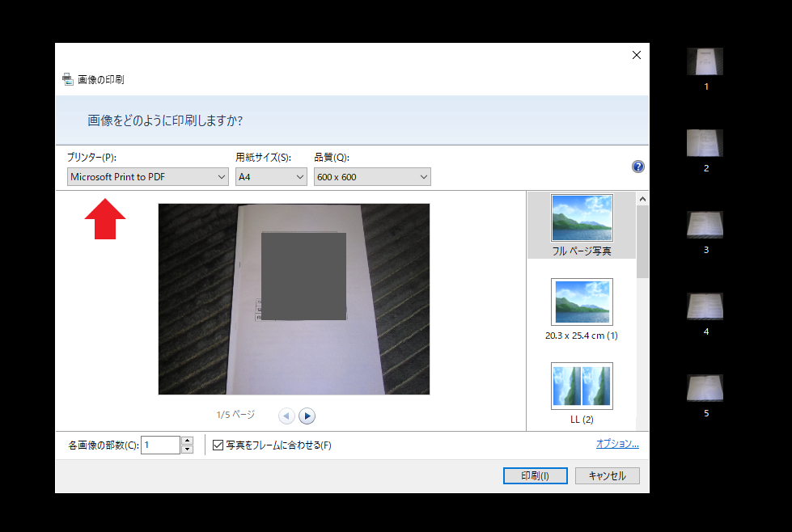The width and height of the screenshot is (792, 532).
Task: Click the layout list scroll up arrow
Action: [x=642, y=199]
